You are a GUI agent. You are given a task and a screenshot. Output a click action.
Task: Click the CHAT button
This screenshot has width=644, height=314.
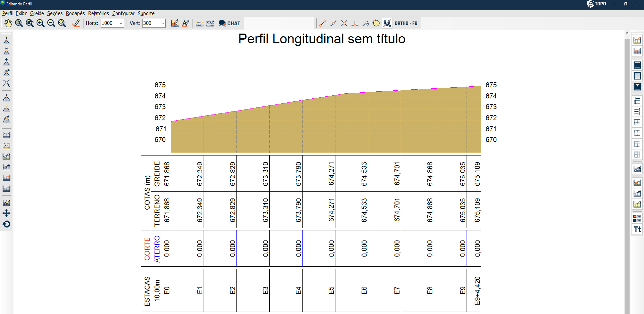click(229, 23)
